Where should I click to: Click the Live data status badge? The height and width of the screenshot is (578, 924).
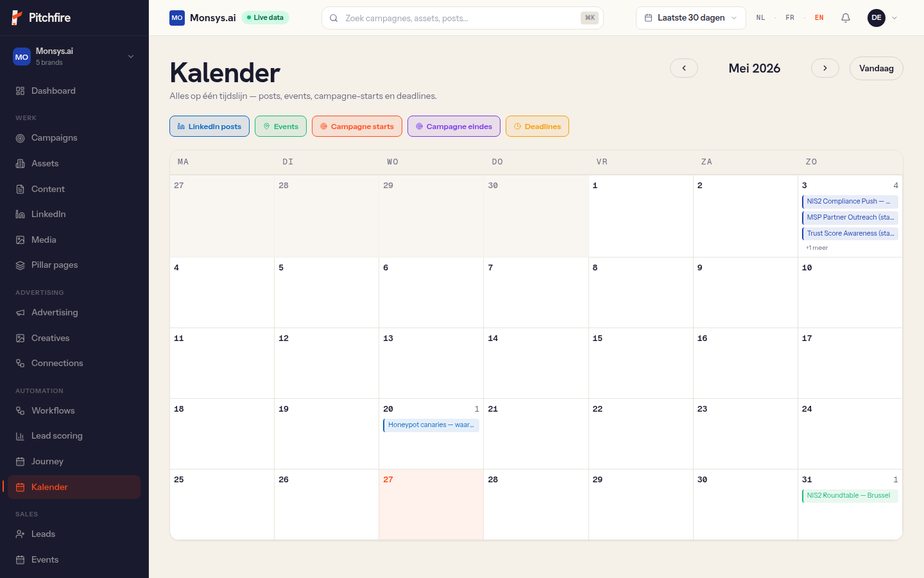click(x=265, y=18)
